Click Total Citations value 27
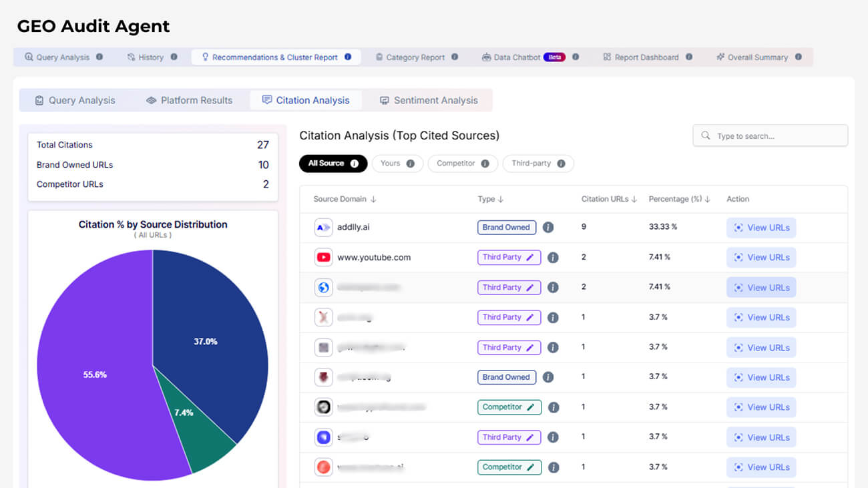The height and width of the screenshot is (488, 868). [263, 145]
